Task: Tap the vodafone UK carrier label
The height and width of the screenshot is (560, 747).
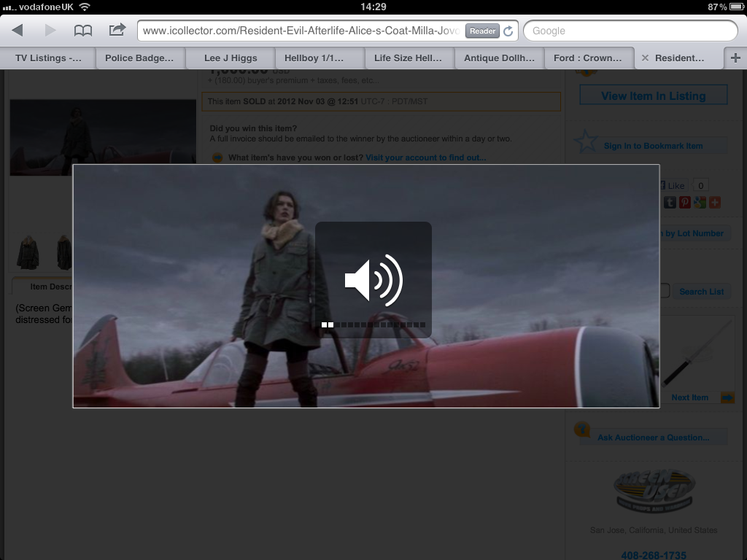Action: 46,7
